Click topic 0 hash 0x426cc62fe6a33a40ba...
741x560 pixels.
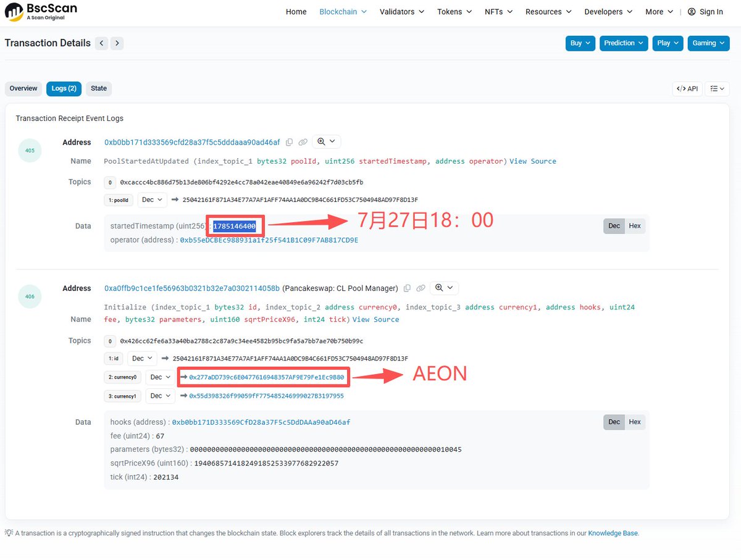pos(241,341)
